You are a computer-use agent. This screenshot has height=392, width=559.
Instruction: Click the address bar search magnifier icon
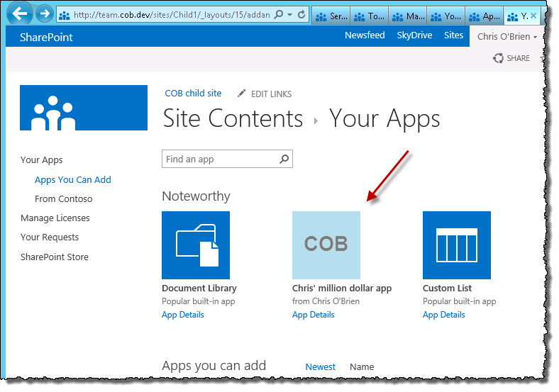tap(279, 14)
